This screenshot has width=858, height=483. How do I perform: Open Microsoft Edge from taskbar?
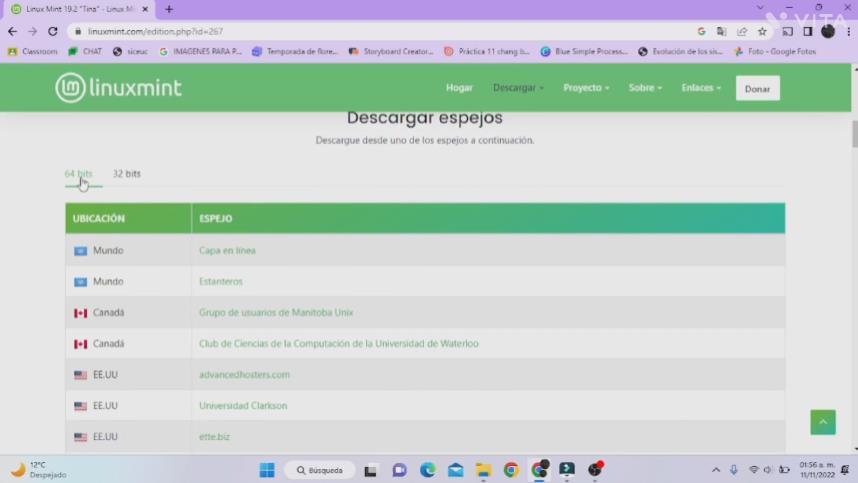[428, 470]
